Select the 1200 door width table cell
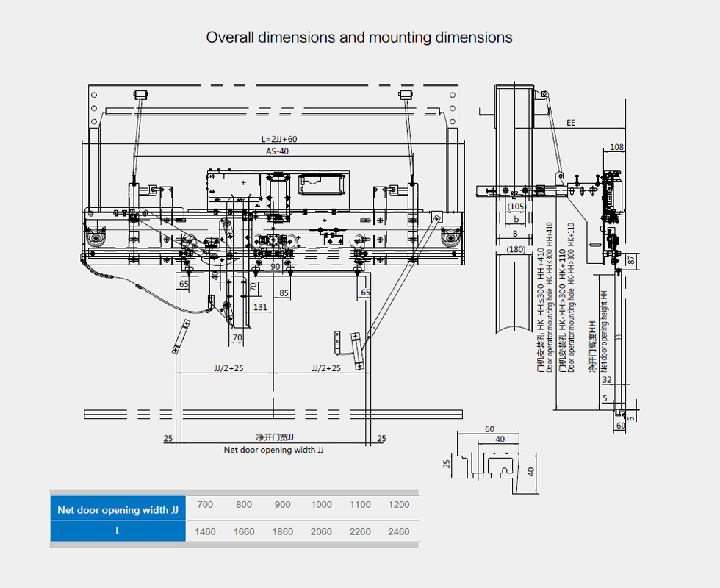The image size is (720, 588). (397, 505)
